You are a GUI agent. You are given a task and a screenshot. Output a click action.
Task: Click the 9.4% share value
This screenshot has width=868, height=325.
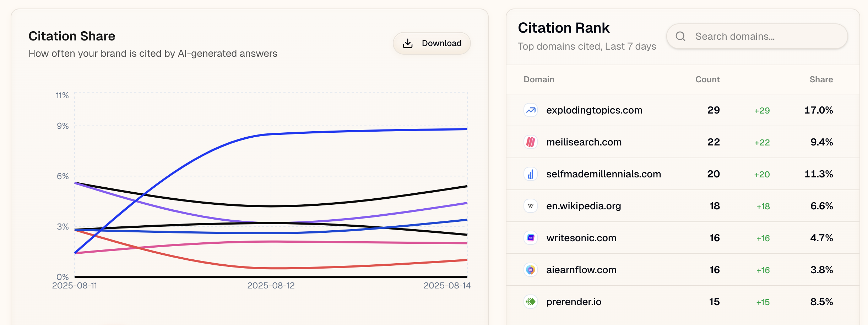pyautogui.click(x=821, y=142)
